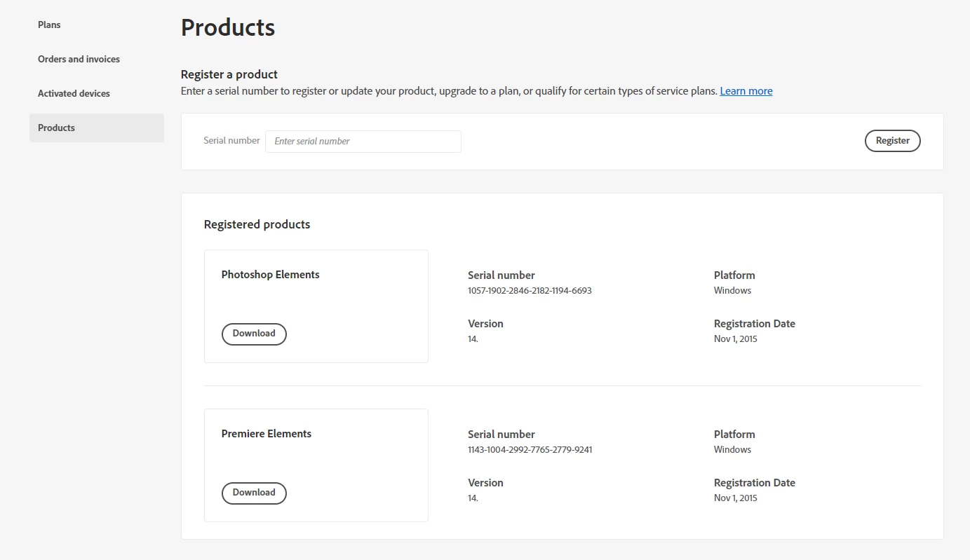Follow the Learn more link
The image size is (970, 560).
coord(746,91)
